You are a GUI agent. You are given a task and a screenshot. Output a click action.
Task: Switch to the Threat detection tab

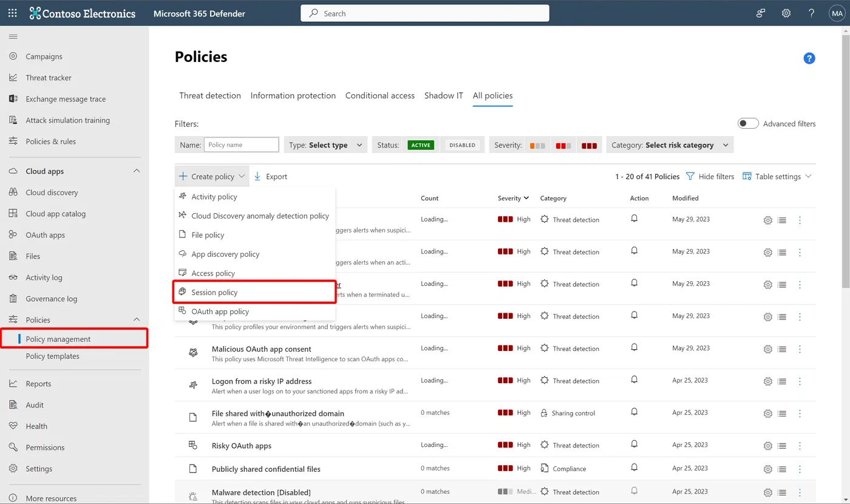pyautogui.click(x=210, y=95)
